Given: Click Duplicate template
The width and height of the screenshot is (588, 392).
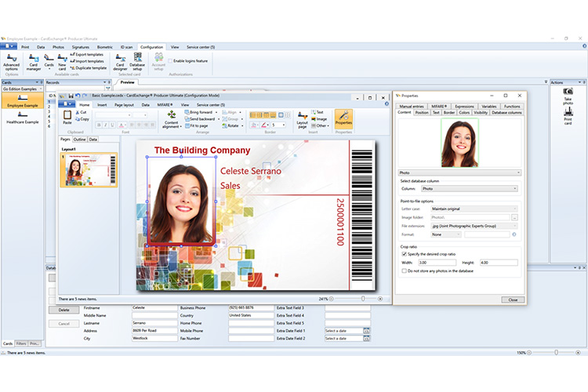Looking at the screenshot, I should [x=89, y=68].
